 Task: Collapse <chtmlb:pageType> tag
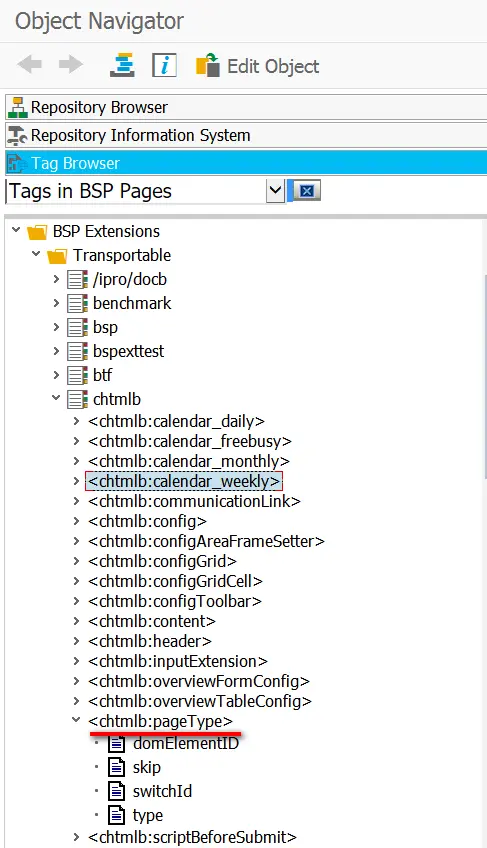76,720
